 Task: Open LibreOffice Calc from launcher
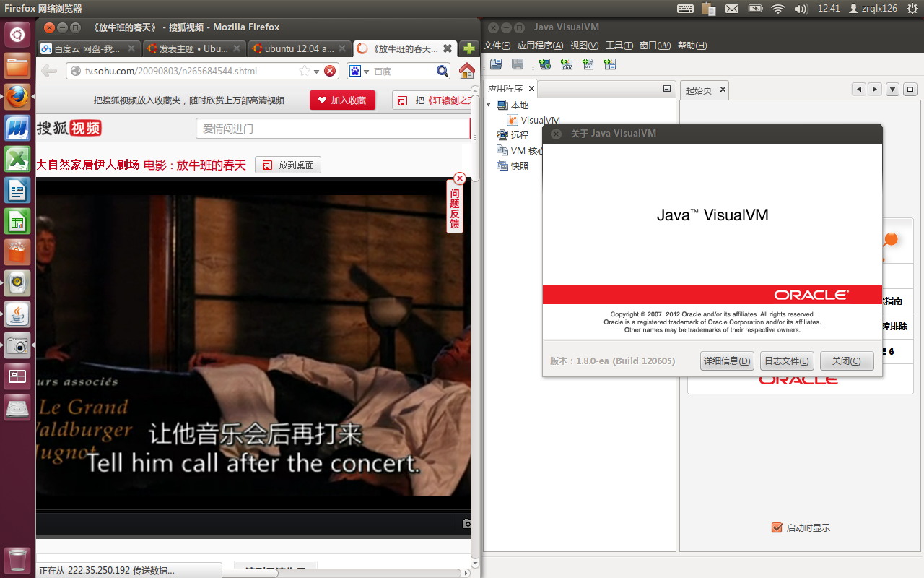pos(17,221)
